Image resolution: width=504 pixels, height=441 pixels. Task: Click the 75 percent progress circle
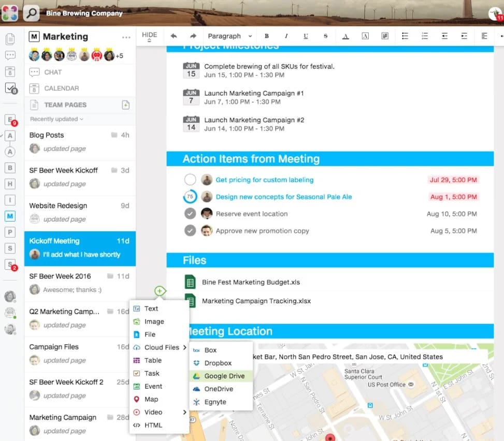[190, 197]
